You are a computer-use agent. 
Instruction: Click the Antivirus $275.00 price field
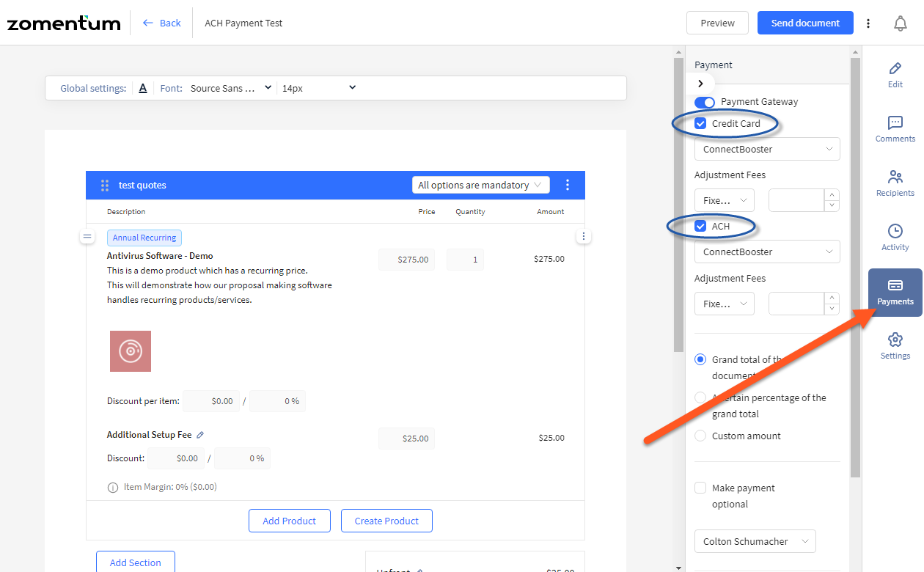(x=407, y=260)
